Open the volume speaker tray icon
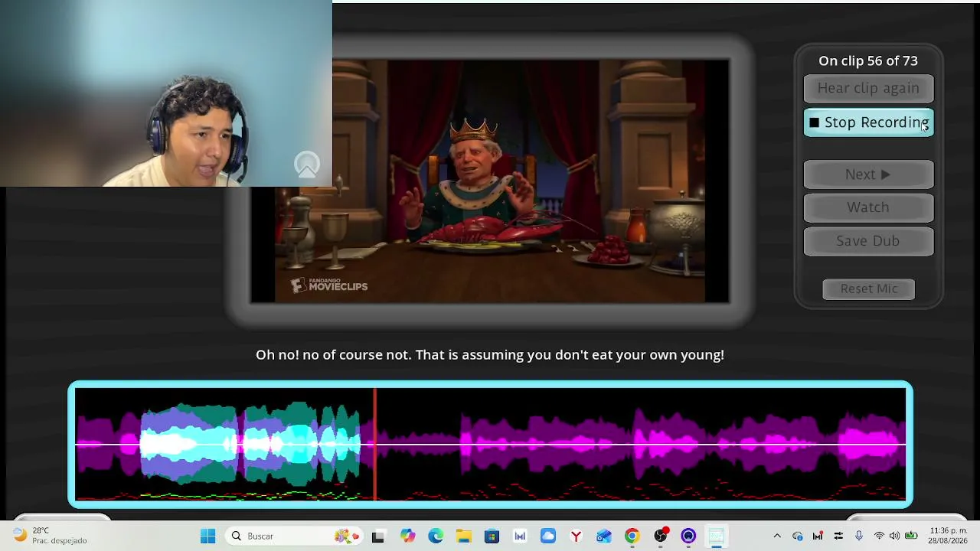Viewport: 980px width, 551px height. (894, 536)
